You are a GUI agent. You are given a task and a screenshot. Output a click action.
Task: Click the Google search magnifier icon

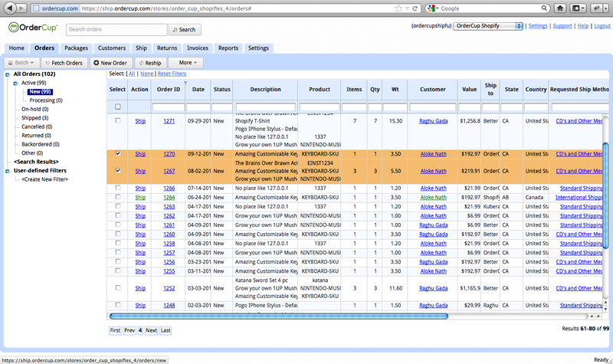pos(544,8)
